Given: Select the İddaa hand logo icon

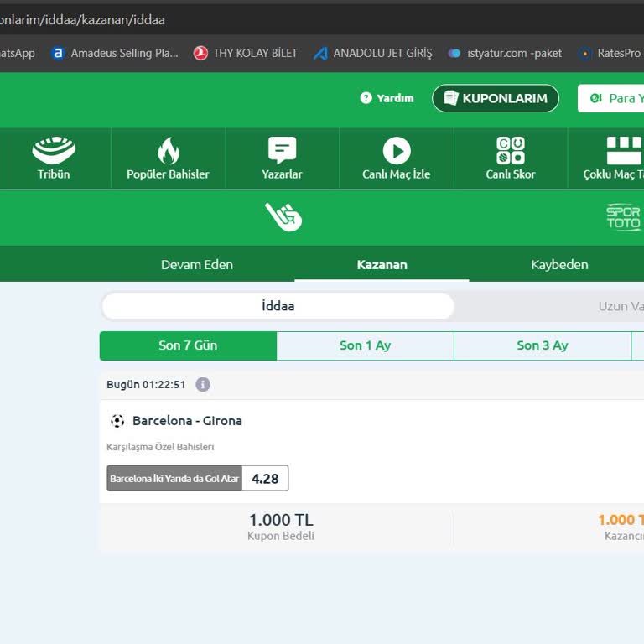Looking at the screenshot, I should (283, 217).
